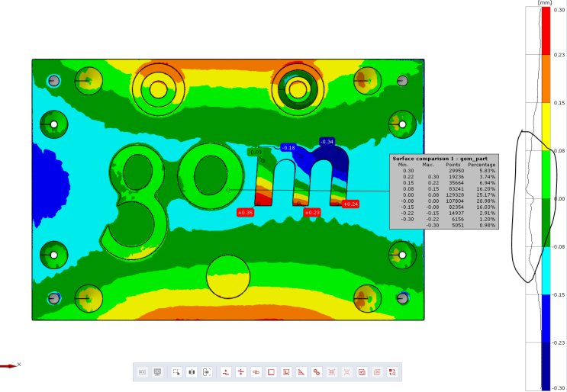Image resolution: width=567 pixels, height=392 pixels.
Task: Activate the dashed rectangle selection cursor tool
Action: pos(176,371)
